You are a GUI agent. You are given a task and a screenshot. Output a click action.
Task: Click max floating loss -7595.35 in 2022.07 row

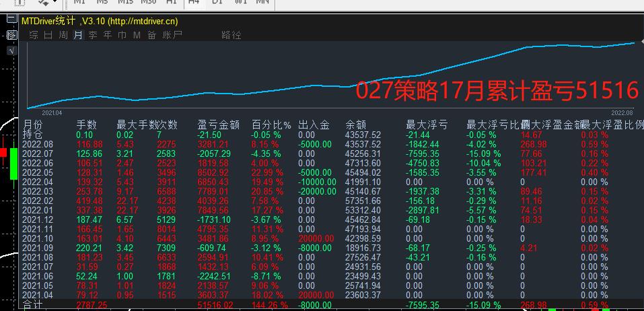pos(423,153)
